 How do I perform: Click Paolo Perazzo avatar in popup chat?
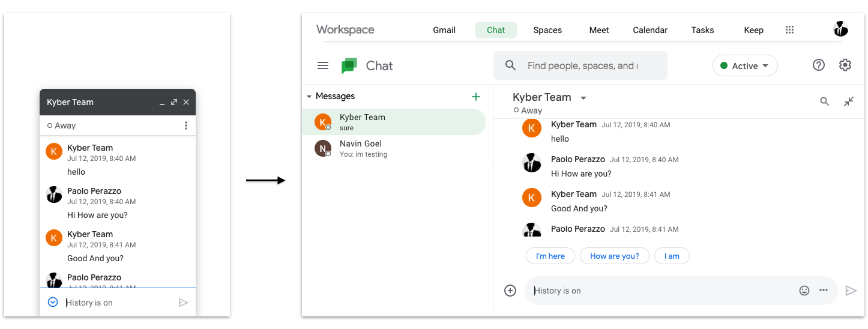[x=54, y=195]
